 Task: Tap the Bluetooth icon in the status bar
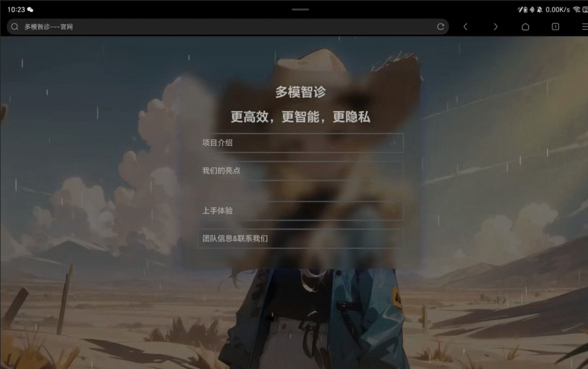(531, 9)
